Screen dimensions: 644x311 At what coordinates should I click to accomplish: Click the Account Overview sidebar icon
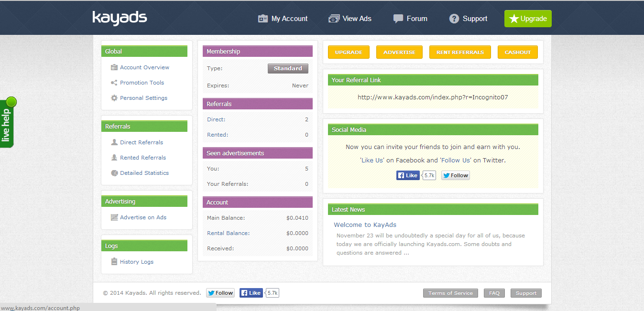tap(114, 67)
